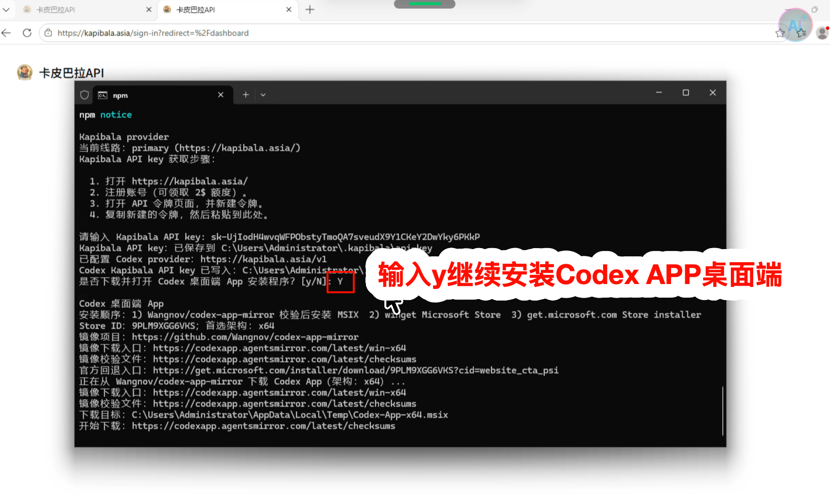Maximize the terminal window

(x=686, y=93)
